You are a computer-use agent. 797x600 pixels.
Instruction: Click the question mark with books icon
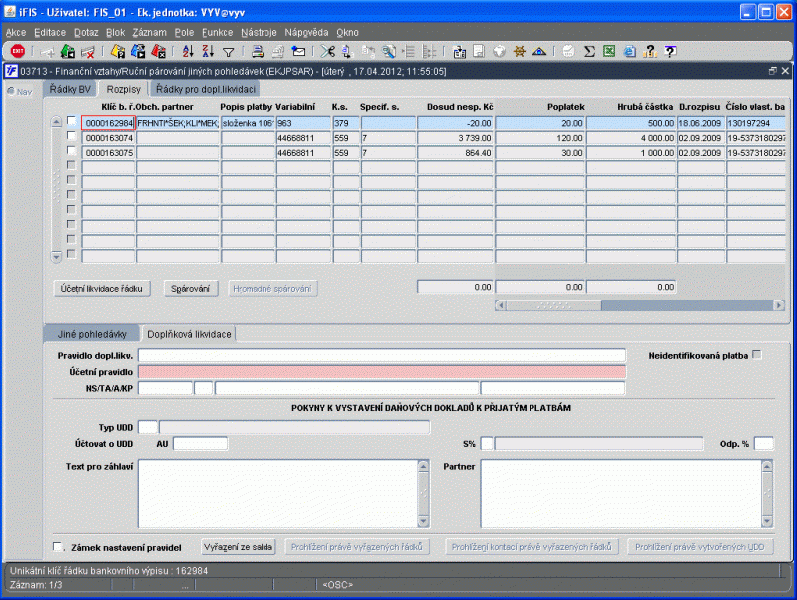[x=650, y=51]
